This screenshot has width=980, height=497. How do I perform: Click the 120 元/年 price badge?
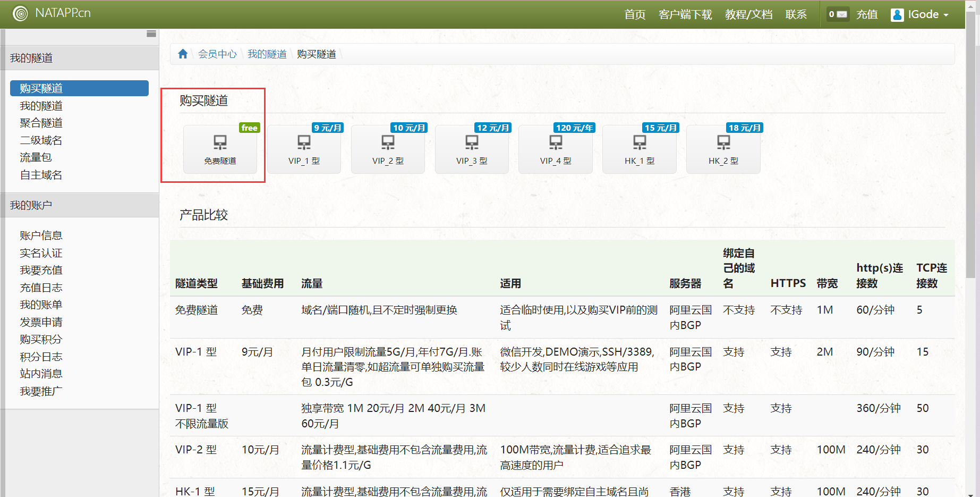574,128
